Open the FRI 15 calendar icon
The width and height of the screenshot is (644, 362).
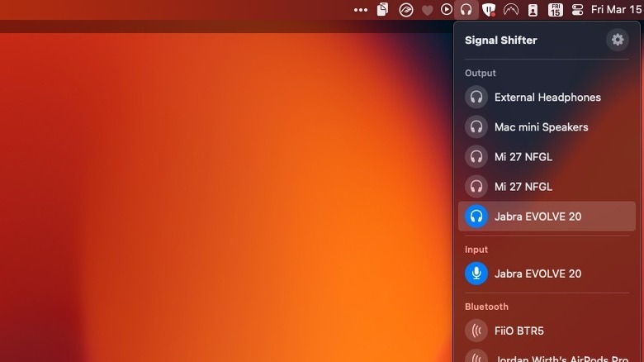556,10
